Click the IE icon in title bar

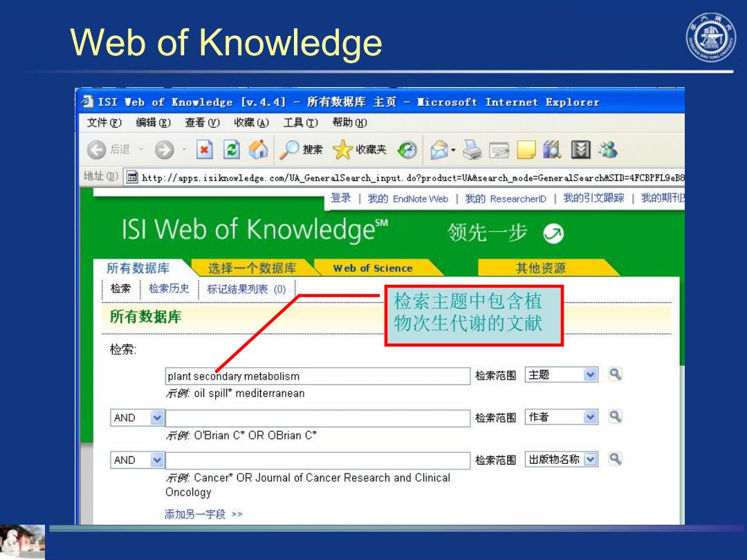[x=87, y=102]
